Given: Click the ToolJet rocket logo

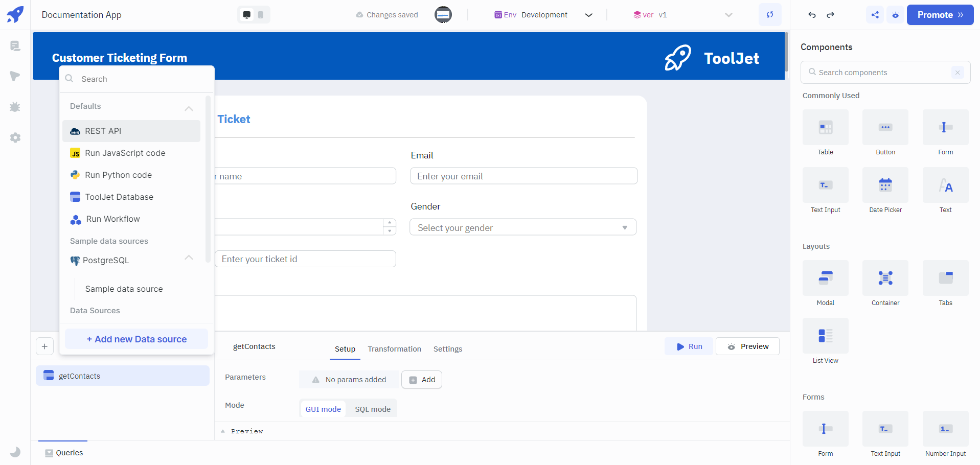Looking at the screenshot, I should pos(15,14).
